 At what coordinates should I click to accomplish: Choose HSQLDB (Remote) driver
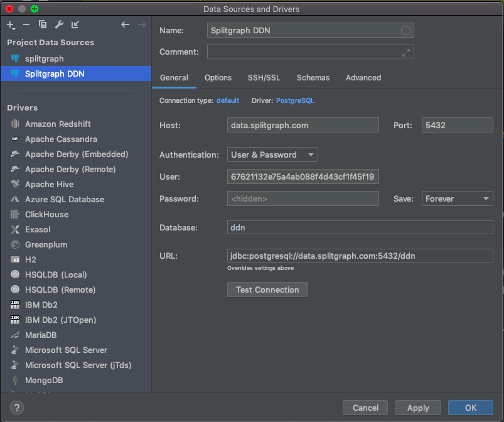coord(76,289)
